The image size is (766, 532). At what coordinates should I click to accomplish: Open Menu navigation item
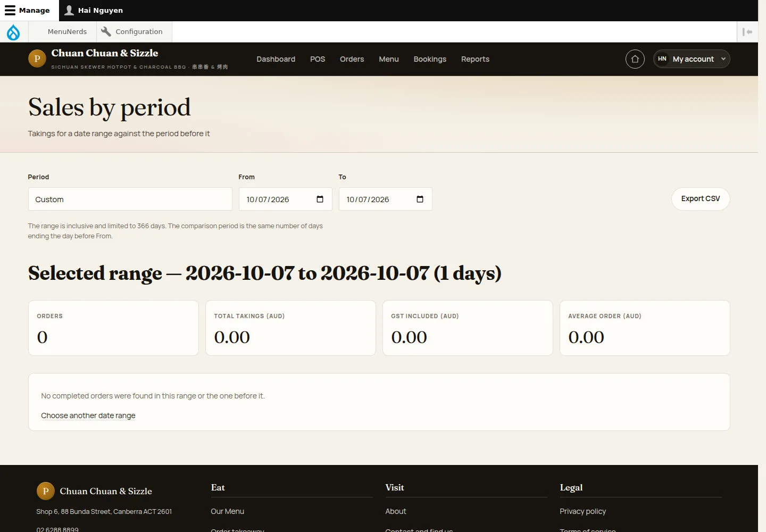pyautogui.click(x=389, y=59)
